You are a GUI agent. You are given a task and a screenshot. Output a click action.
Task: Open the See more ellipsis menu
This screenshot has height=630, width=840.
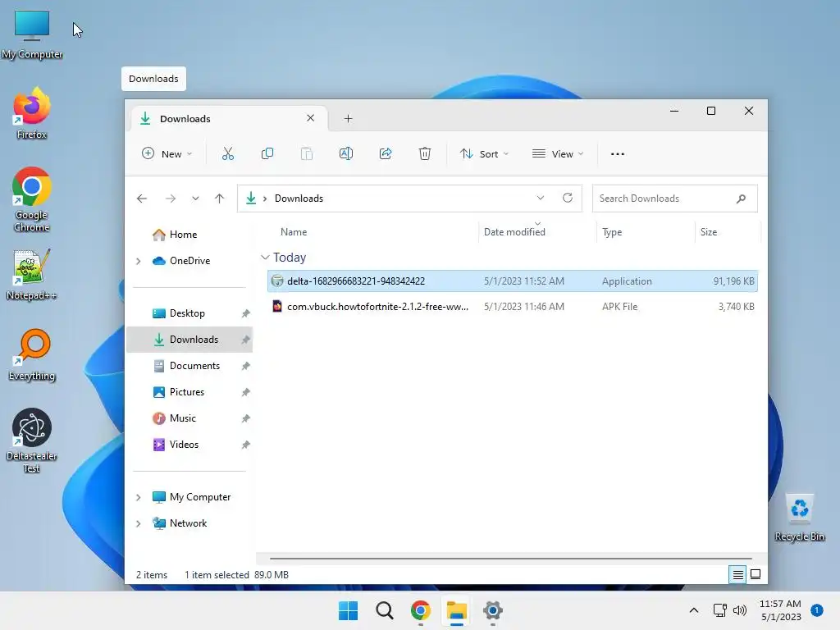pyautogui.click(x=617, y=153)
